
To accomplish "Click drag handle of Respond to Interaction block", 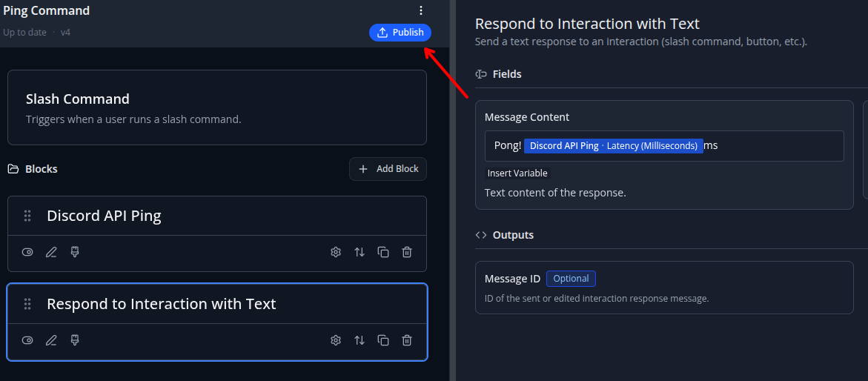I will click(x=27, y=304).
